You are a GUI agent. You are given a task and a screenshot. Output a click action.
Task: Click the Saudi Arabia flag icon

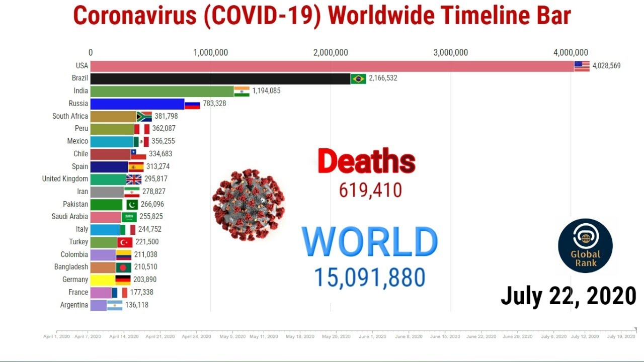129,217
